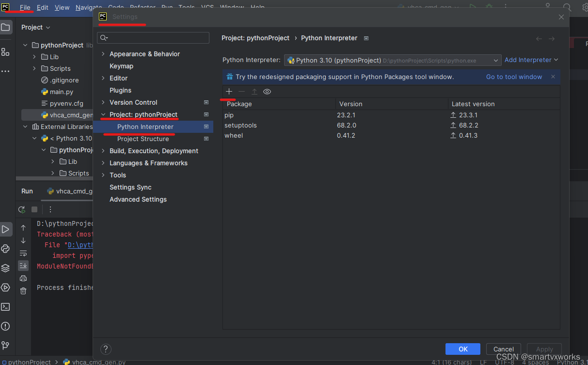Image resolution: width=588 pixels, height=365 pixels.
Task: Open the Project tool window icon
Action: [x=5, y=27]
